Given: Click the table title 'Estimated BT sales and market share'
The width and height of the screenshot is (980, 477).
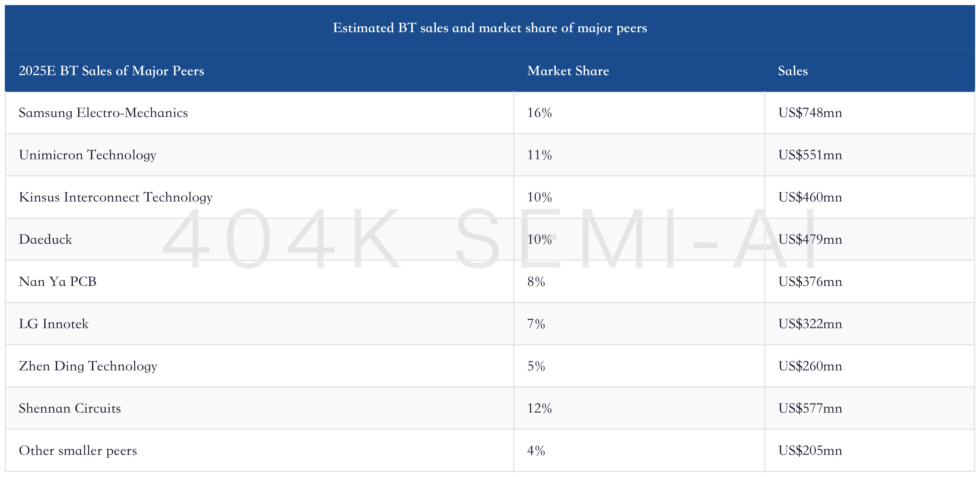Looking at the screenshot, I should coord(490,28).
